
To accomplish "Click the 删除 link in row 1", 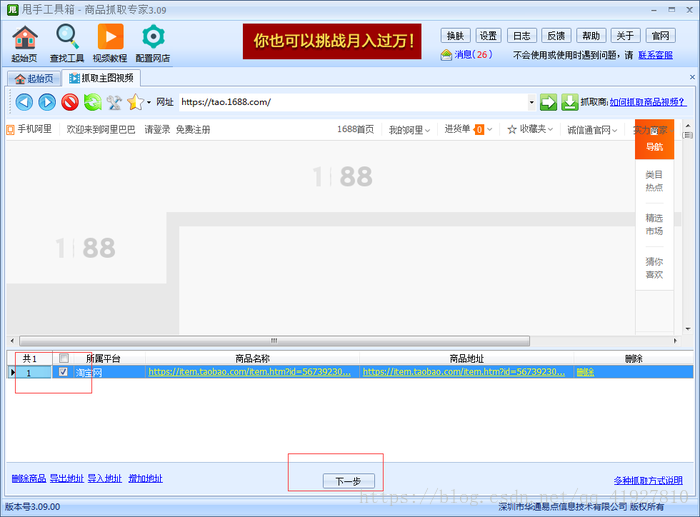I will coord(585,372).
